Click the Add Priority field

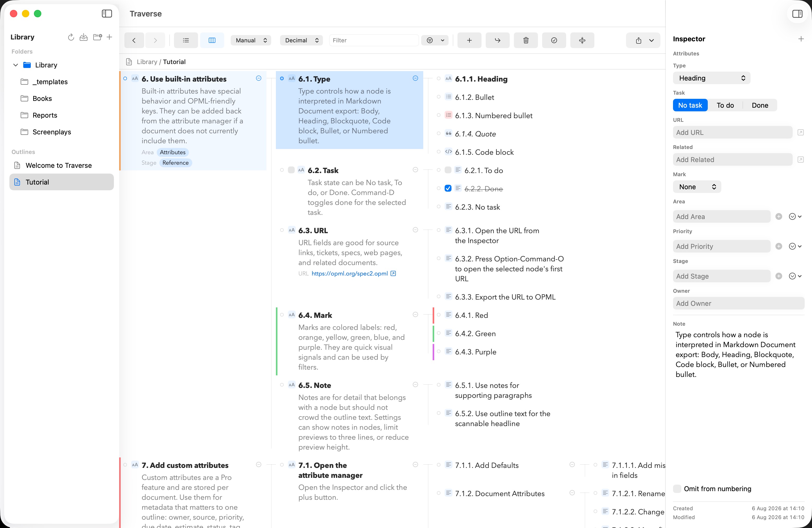722,246
